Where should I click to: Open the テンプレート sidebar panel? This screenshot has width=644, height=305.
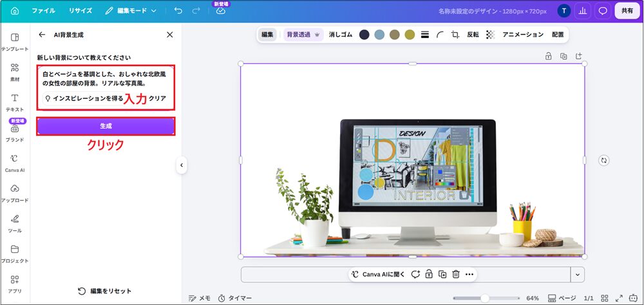[x=15, y=42]
